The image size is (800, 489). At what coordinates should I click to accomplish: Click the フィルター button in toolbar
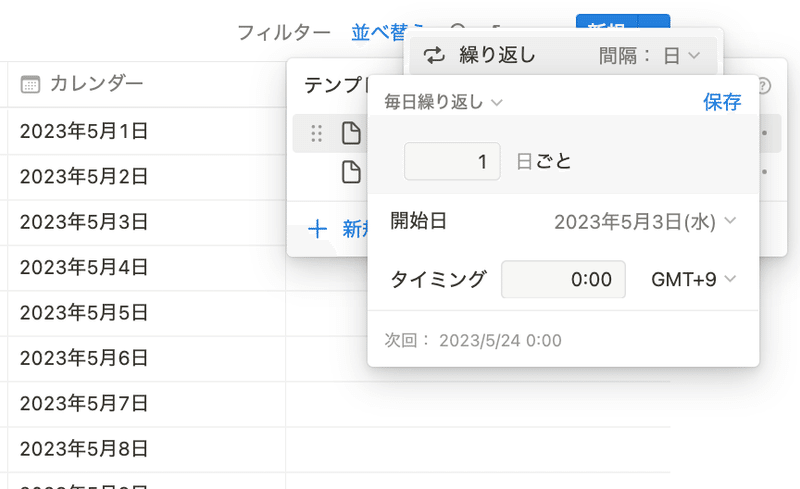[284, 33]
